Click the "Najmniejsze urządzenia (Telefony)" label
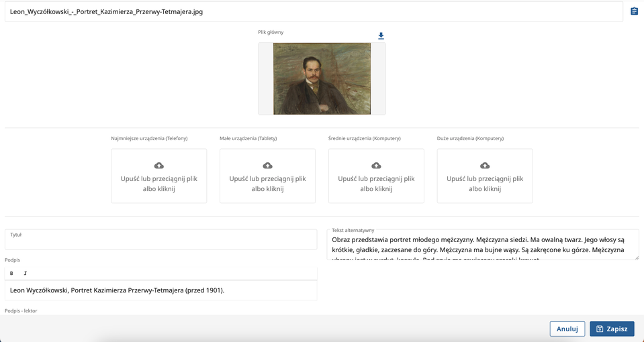Screen dimensions: 644x342 (x=149, y=138)
